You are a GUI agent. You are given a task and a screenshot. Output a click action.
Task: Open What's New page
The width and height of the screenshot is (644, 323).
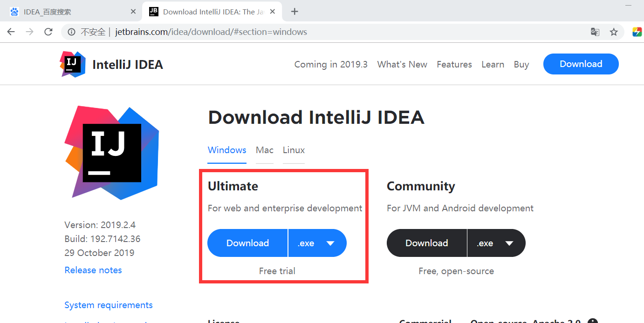point(402,64)
